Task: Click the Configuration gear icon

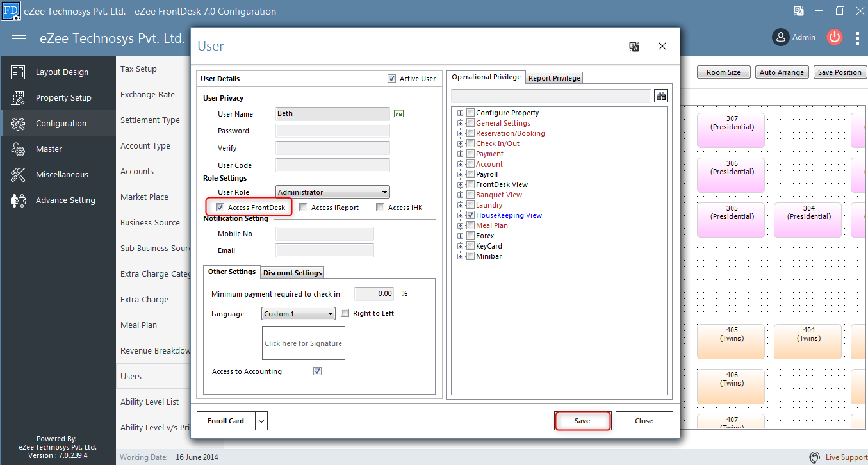Action: [18, 124]
